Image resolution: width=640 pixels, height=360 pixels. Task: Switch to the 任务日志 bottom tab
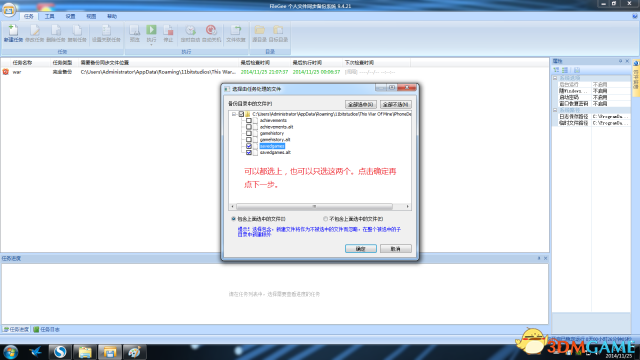coord(47,329)
